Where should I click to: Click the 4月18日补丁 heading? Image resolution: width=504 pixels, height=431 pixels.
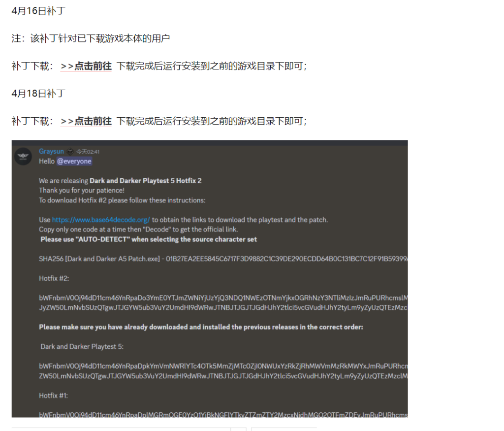coord(38,94)
